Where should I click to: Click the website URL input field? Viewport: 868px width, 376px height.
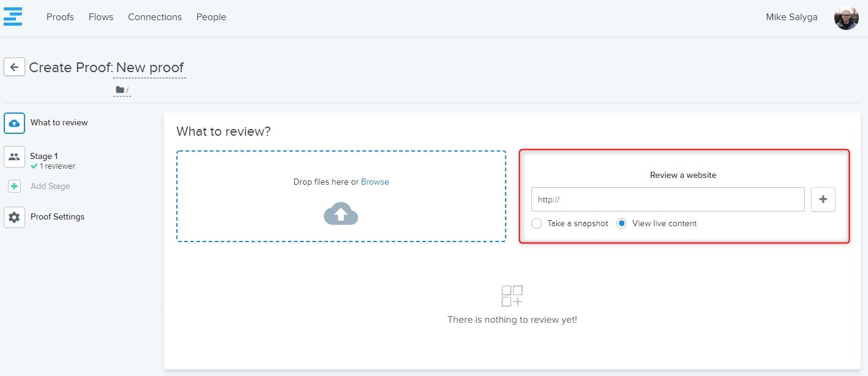(667, 199)
